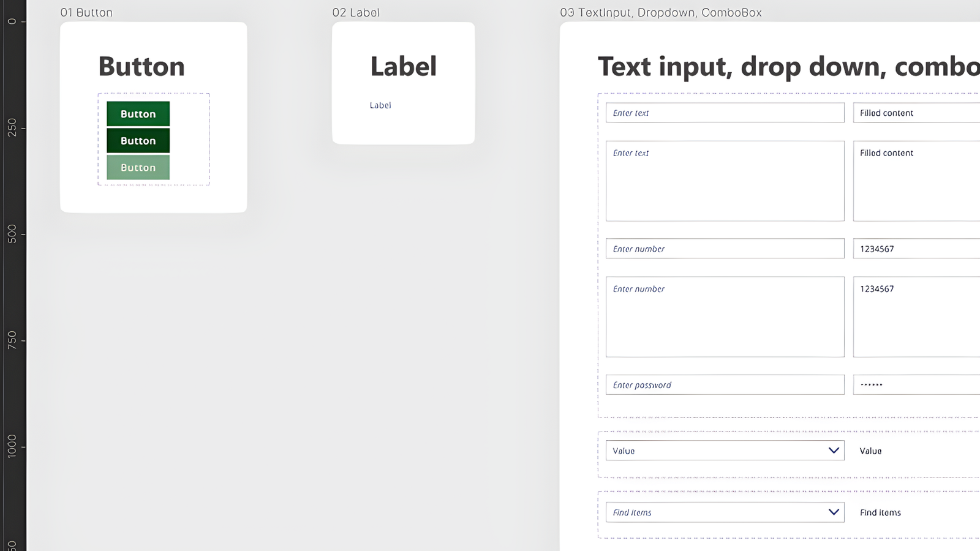Click the Value dropdown field
Viewport: 980px width, 551px height.
725,451
